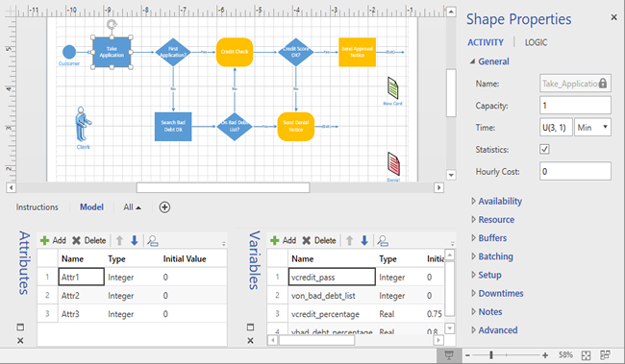Click the fit-to-page icon beside zoom percent
Screen dimensions: 625x364
click(x=586, y=355)
